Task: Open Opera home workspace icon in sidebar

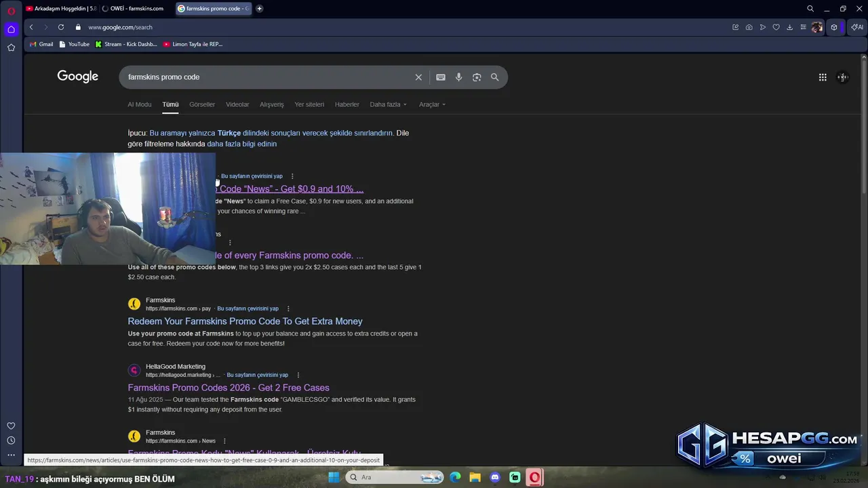Action: pyautogui.click(x=11, y=29)
